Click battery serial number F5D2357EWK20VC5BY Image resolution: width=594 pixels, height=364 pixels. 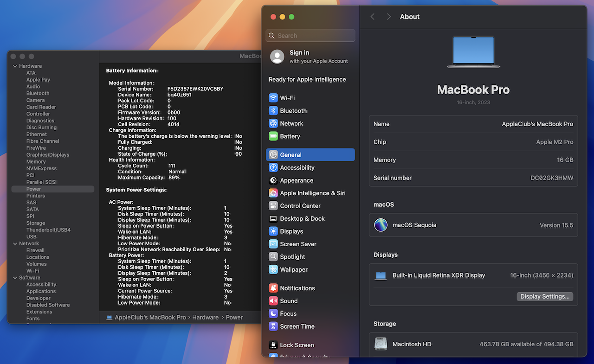pos(195,89)
